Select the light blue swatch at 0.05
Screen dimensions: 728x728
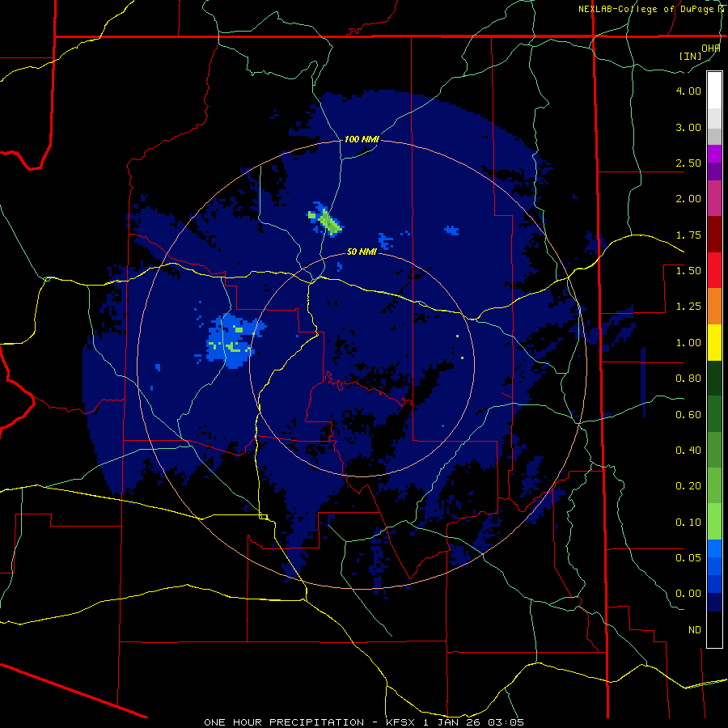(x=714, y=548)
